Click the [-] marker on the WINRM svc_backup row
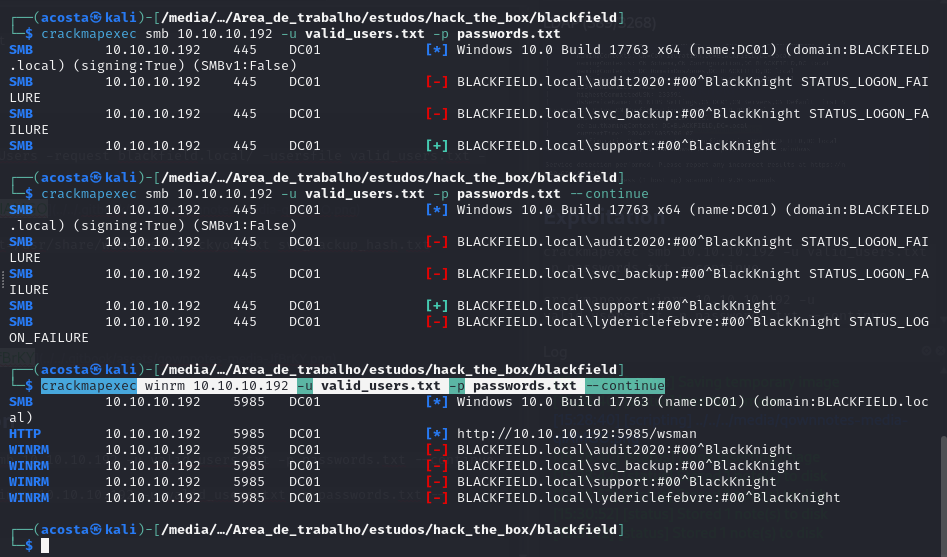947x557 pixels. click(437, 466)
